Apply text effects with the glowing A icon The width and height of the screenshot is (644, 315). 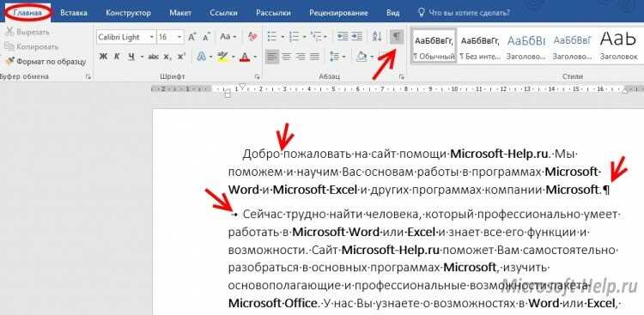(x=201, y=57)
